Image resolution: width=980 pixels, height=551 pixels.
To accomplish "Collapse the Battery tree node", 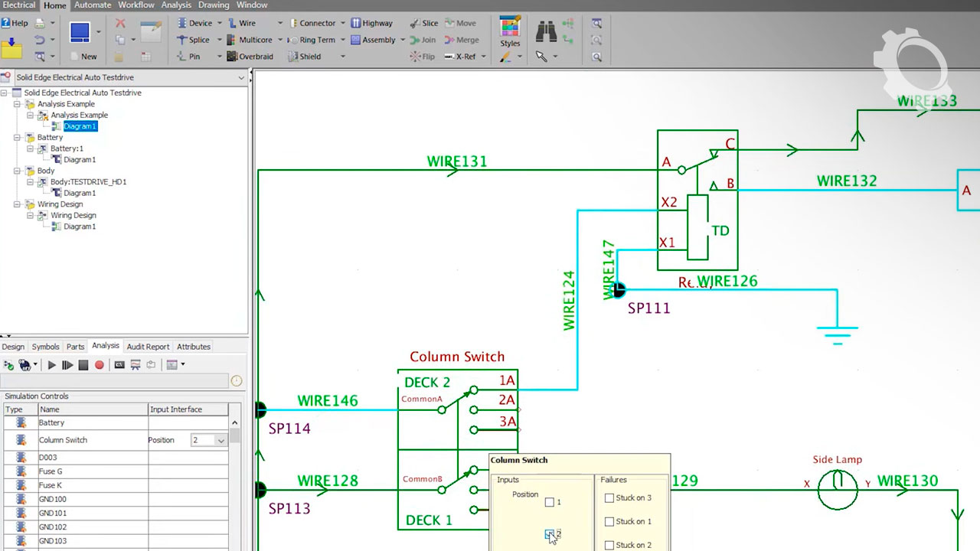I will pos(18,138).
